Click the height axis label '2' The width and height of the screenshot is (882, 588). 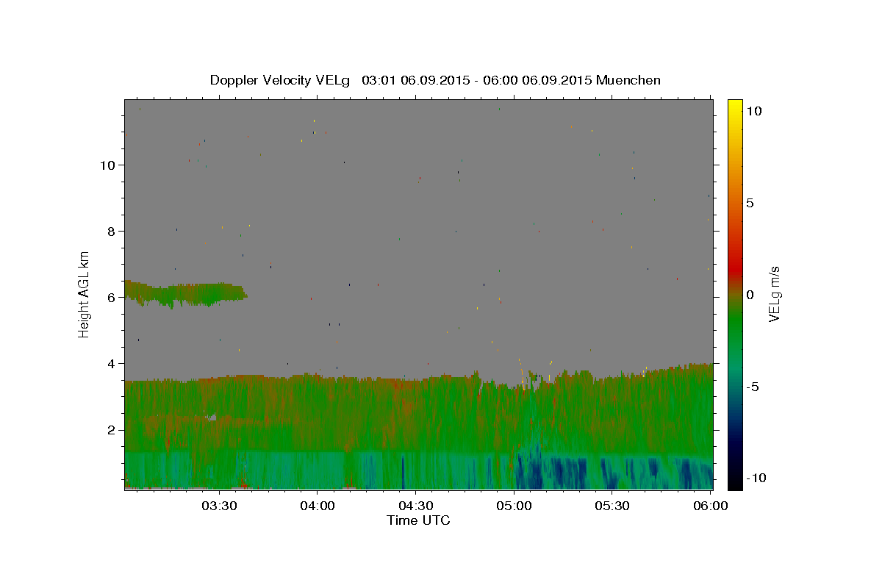110,430
